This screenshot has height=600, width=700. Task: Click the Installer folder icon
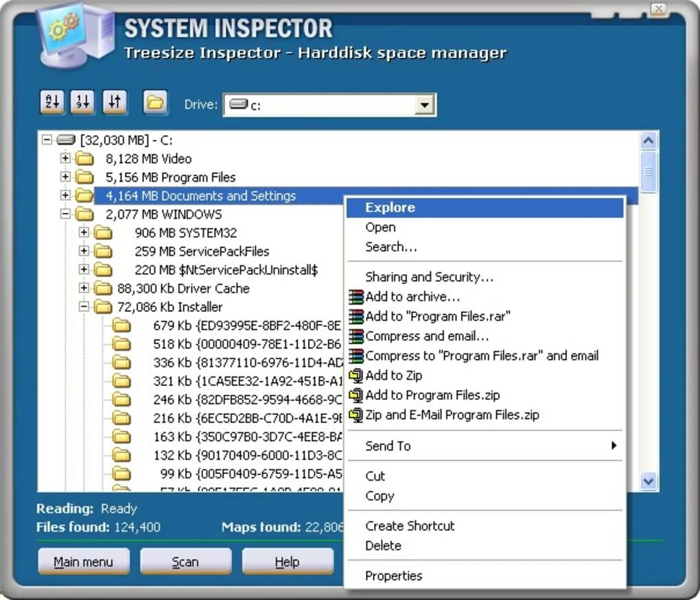point(103,307)
